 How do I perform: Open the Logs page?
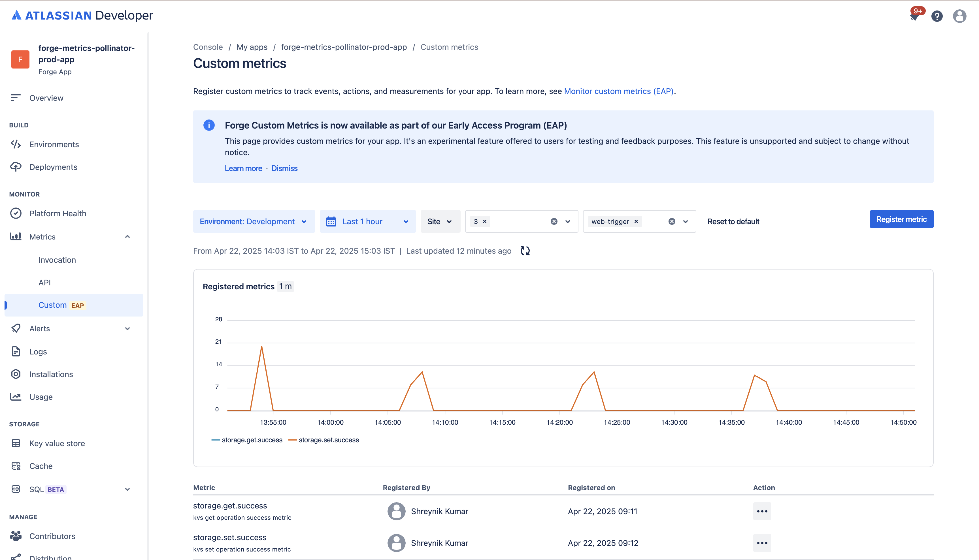coord(38,351)
